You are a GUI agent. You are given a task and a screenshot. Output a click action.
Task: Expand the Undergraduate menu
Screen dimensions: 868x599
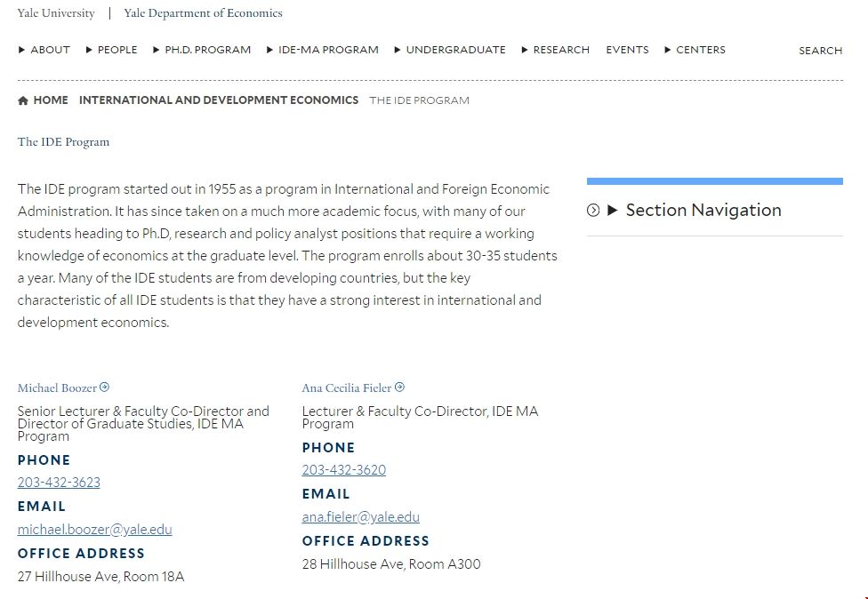tap(450, 50)
